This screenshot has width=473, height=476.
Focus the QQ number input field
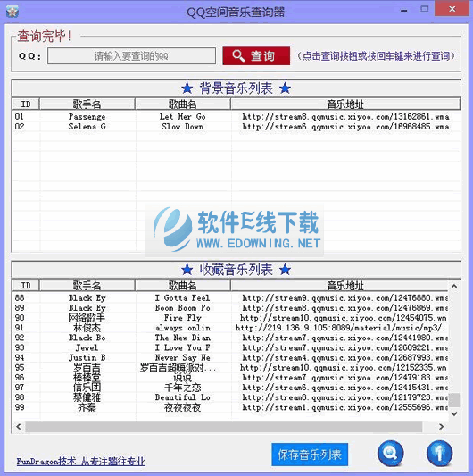click(132, 56)
